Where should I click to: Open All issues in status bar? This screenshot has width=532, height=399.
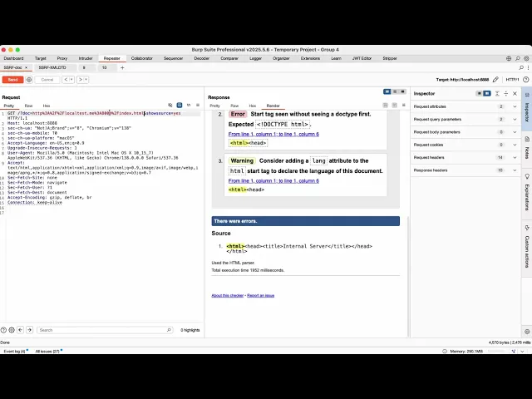tap(47, 351)
